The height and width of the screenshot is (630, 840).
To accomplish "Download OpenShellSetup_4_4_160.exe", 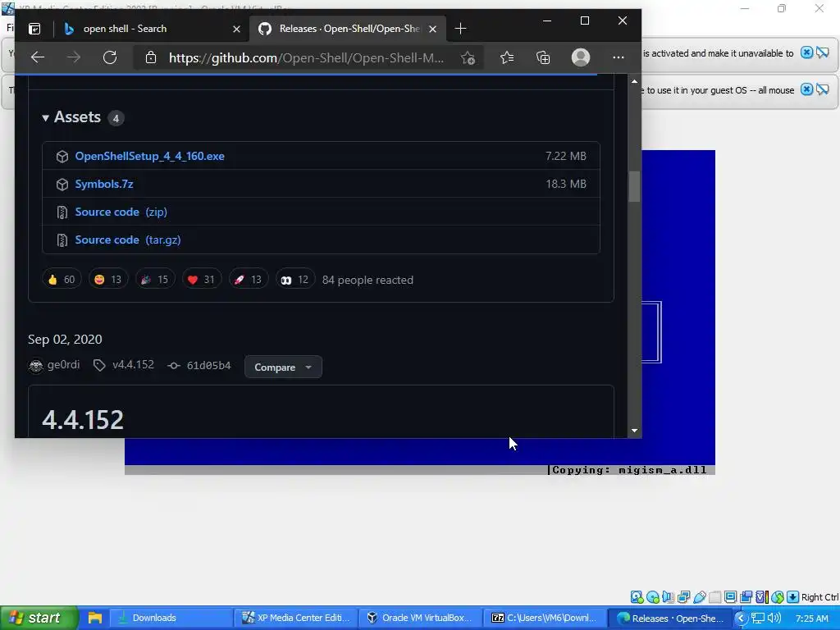I will (149, 156).
